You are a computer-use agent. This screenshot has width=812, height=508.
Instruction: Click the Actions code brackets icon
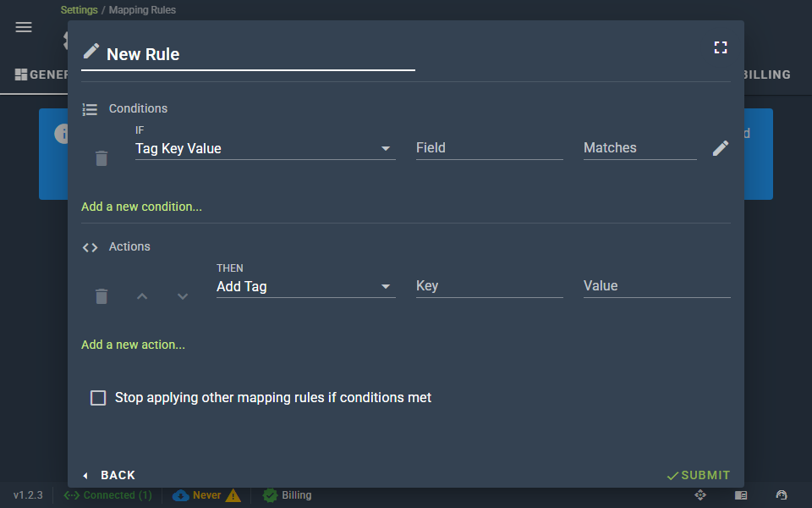point(91,248)
